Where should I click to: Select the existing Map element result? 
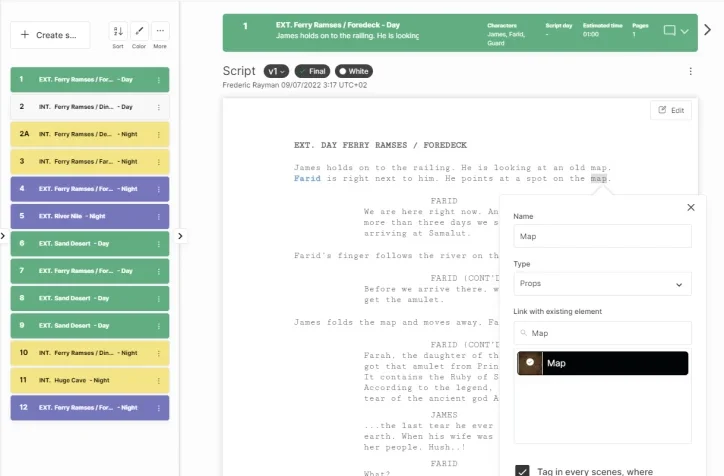603,363
